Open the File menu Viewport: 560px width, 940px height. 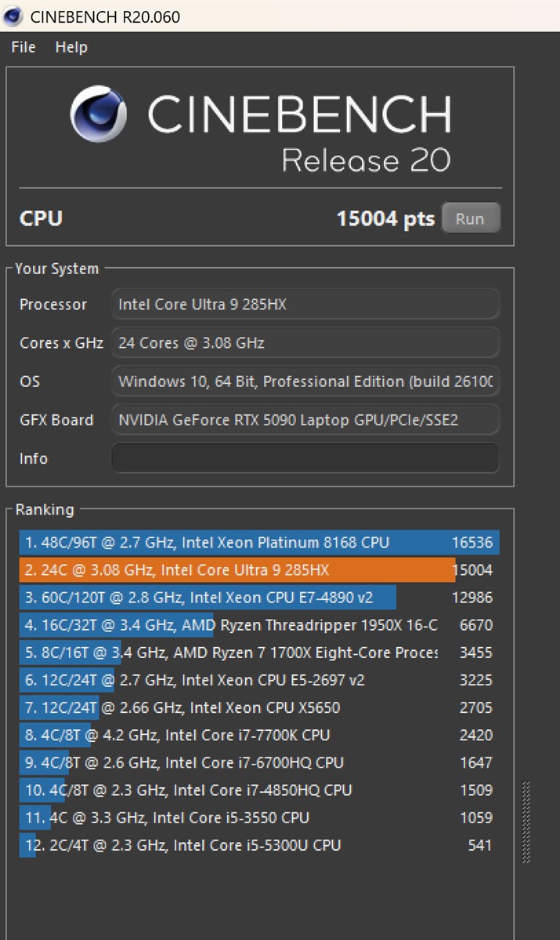click(x=23, y=47)
